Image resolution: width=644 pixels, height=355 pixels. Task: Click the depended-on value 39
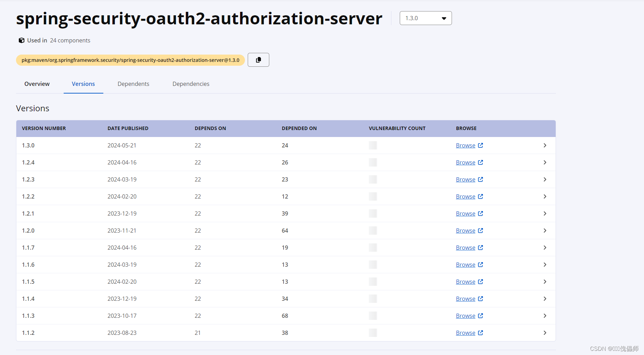[x=285, y=213]
